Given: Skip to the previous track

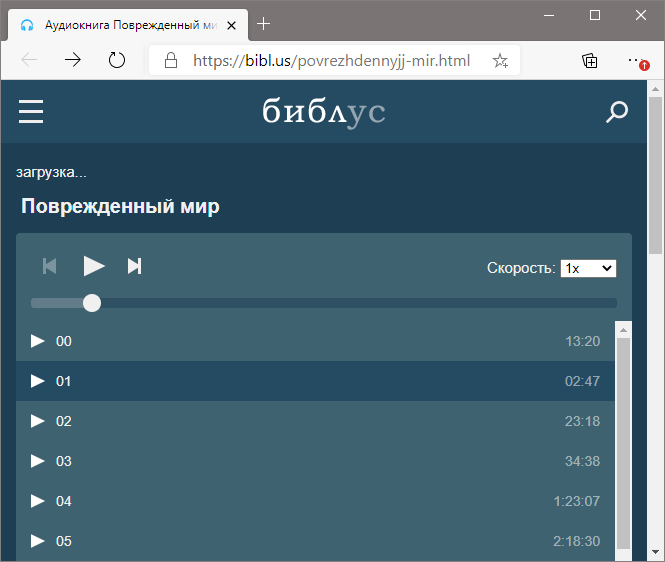Looking at the screenshot, I should coord(50,266).
